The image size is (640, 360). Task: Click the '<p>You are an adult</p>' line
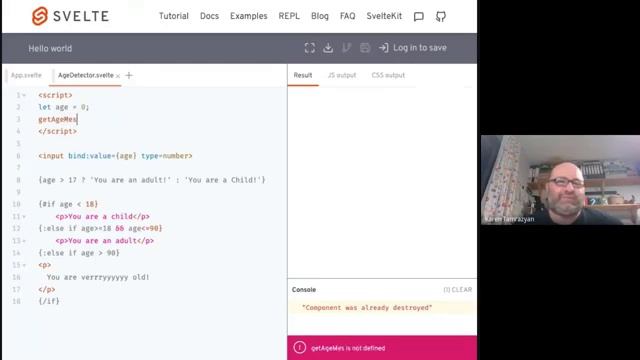click(104, 241)
